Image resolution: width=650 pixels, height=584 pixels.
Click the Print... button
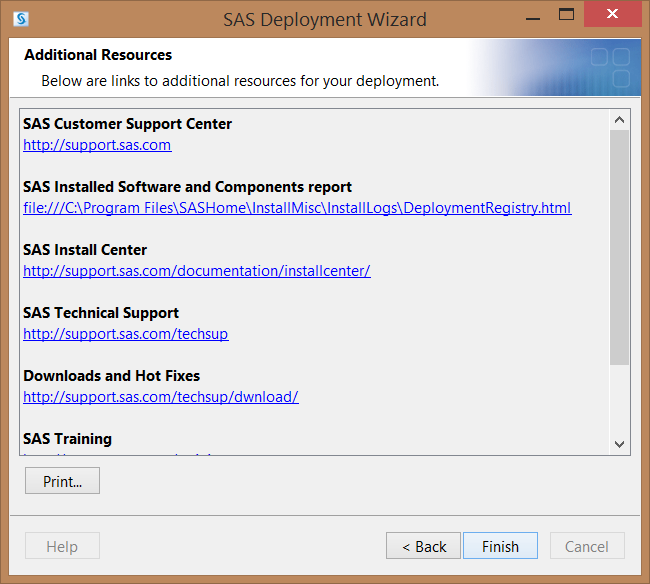coord(62,481)
